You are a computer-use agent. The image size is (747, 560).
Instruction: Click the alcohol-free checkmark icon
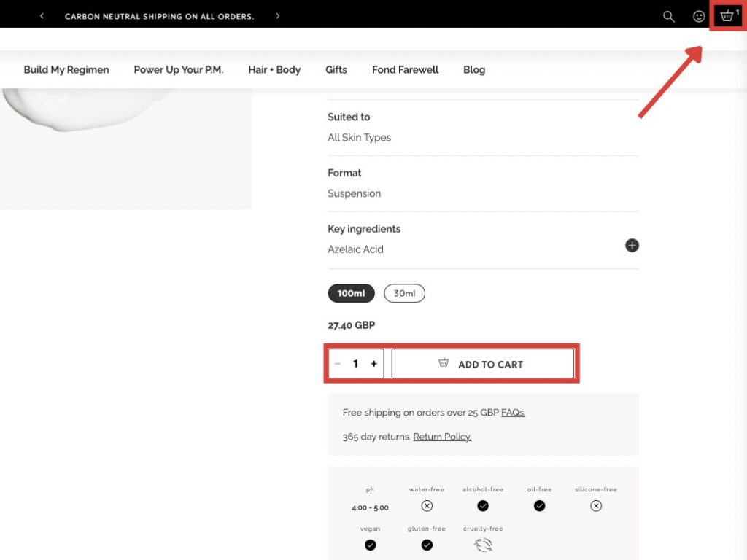click(x=483, y=506)
